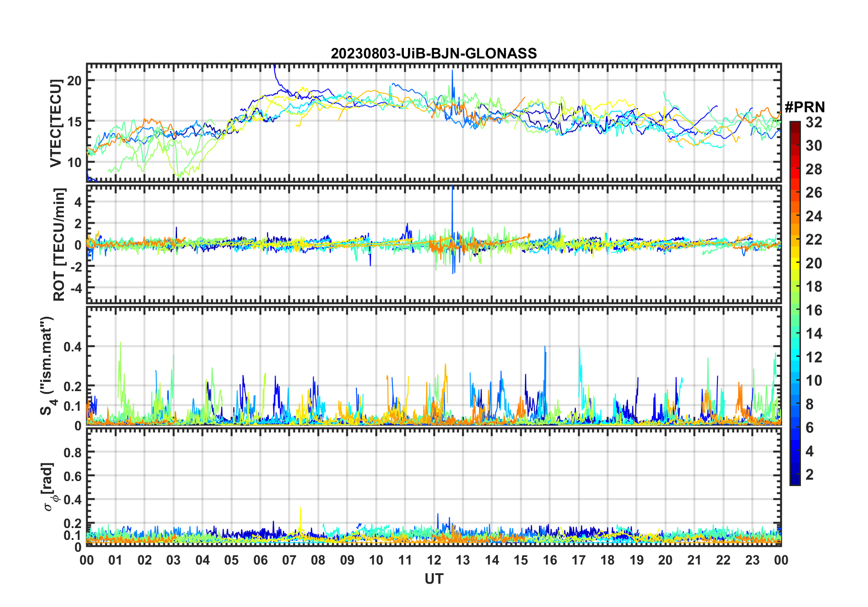Click the UT x-axis label
Image resolution: width=868 pixels, height=607 pixels.
point(434,579)
